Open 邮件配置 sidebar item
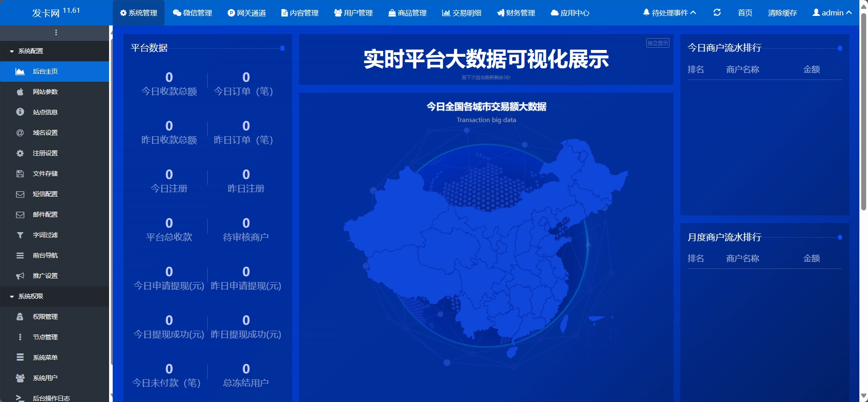 [x=55, y=214]
